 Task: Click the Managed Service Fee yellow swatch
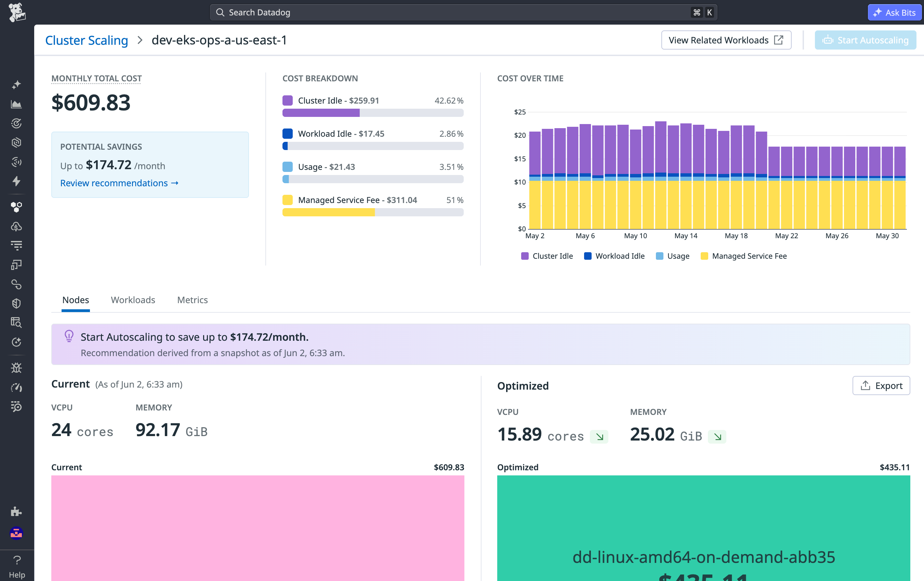(287, 200)
